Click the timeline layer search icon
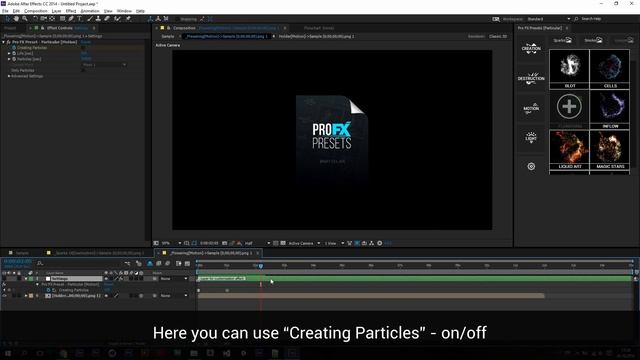The height and width of the screenshot is (360, 640). coord(40,263)
